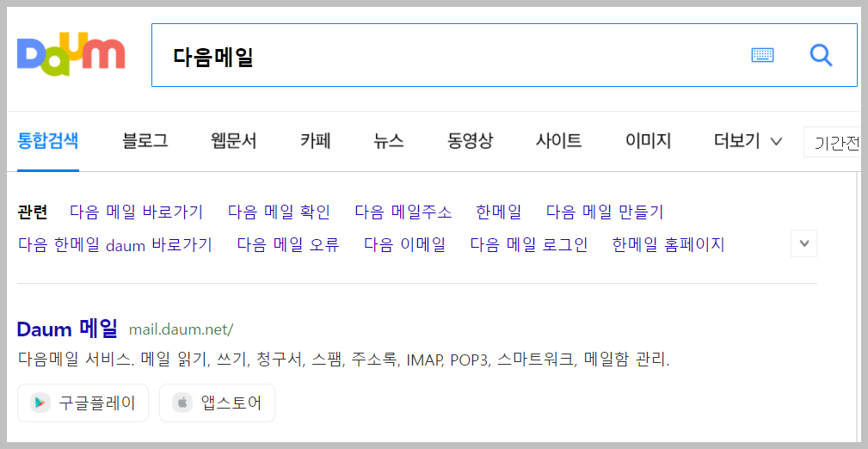The height and width of the screenshot is (449, 868).
Task: Click related search 다음 메일주소
Action: [403, 212]
